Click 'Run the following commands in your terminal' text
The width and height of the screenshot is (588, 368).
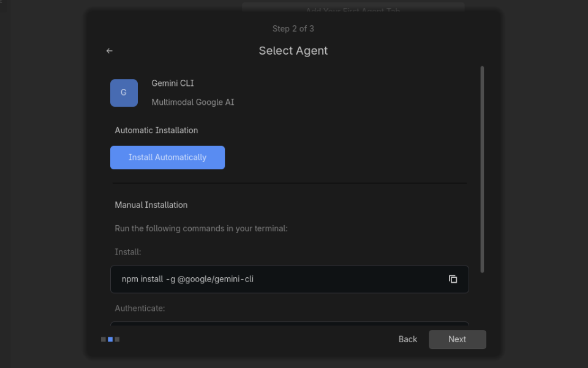pyautogui.click(x=201, y=228)
